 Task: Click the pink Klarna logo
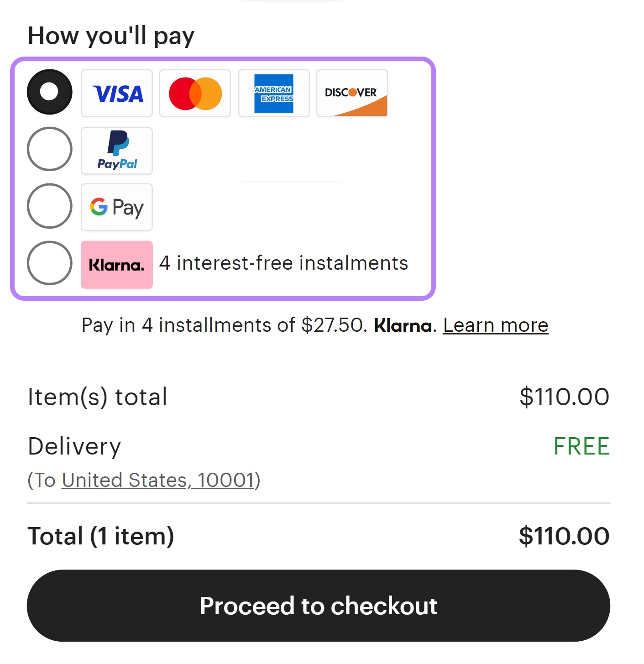(116, 264)
